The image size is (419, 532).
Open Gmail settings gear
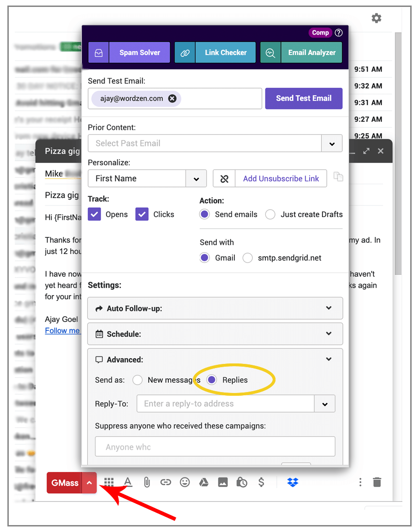click(x=376, y=18)
